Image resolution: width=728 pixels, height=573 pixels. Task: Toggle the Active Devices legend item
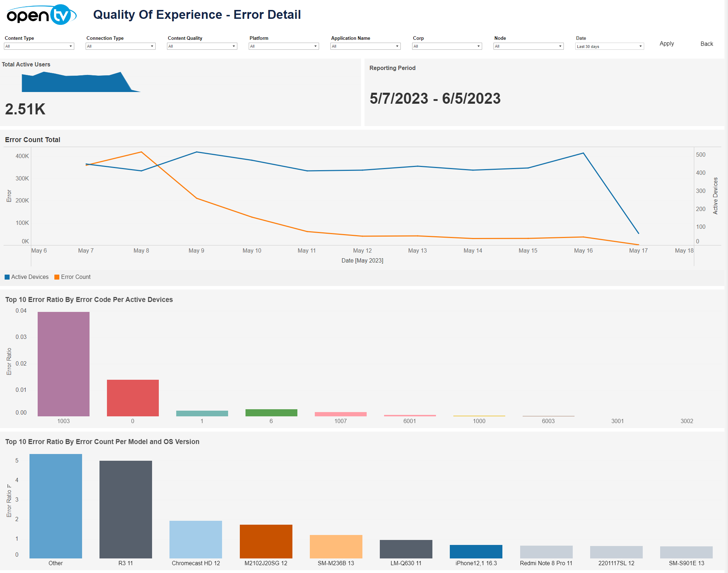click(27, 277)
